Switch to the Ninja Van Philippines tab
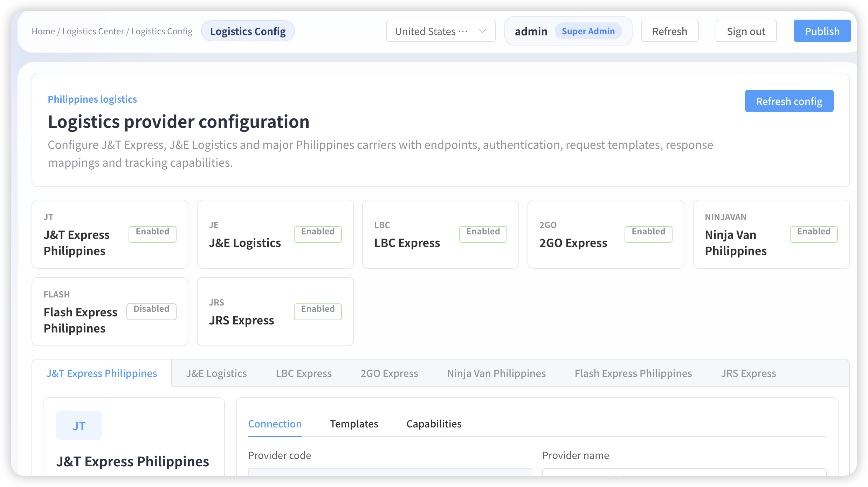 coord(496,373)
